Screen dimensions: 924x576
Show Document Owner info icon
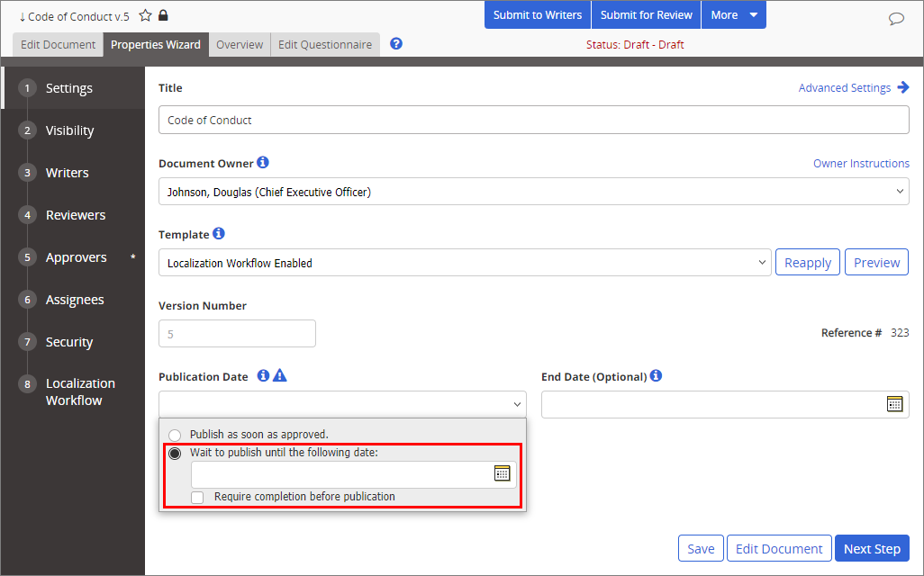click(263, 162)
